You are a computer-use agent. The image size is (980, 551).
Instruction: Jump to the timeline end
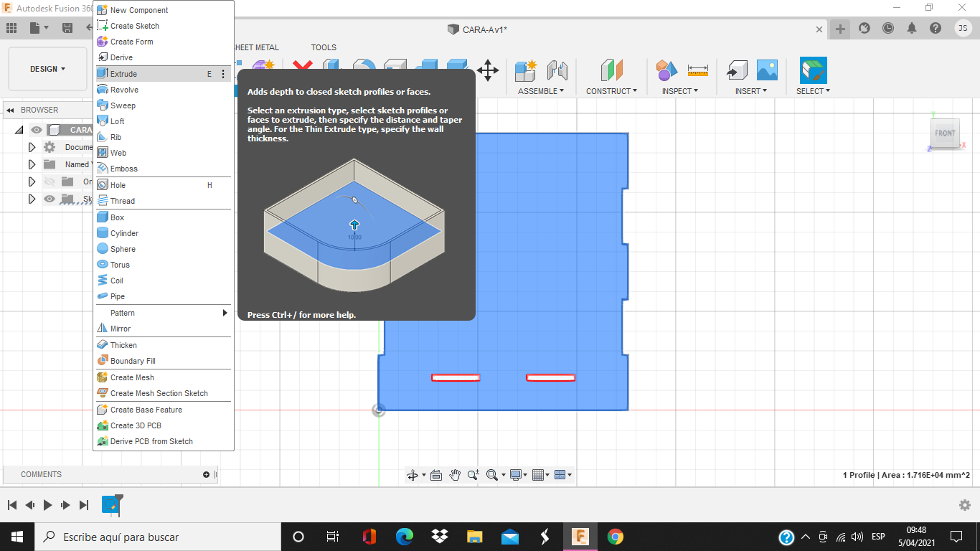click(84, 505)
